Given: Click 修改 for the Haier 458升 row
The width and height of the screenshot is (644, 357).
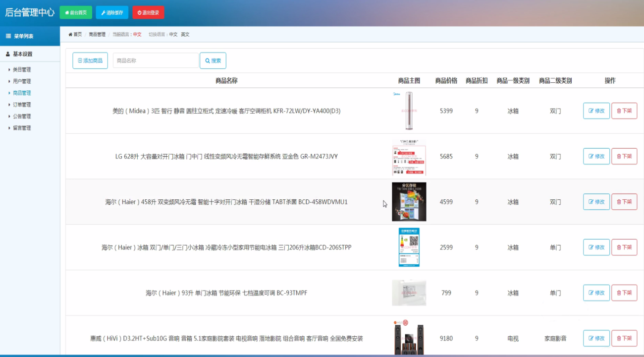Looking at the screenshot, I should pos(596,202).
